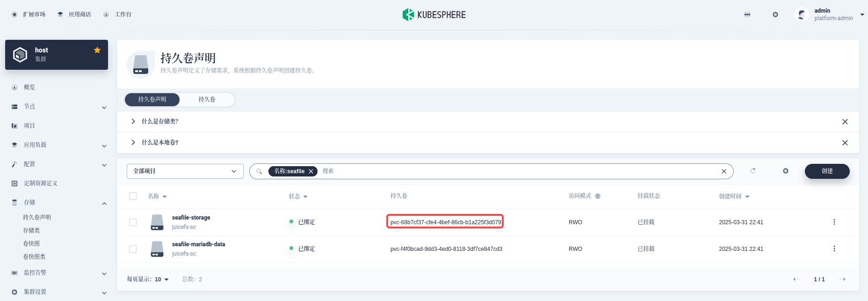868x301 pixels.
Task: Open table column settings gear
Action: [786, 171]
